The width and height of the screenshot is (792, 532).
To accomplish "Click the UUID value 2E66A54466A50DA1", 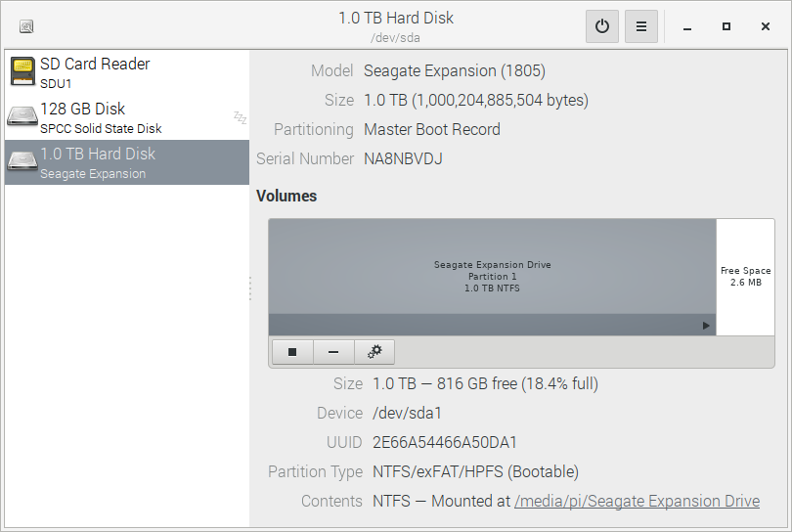I will tap(445, 442).
